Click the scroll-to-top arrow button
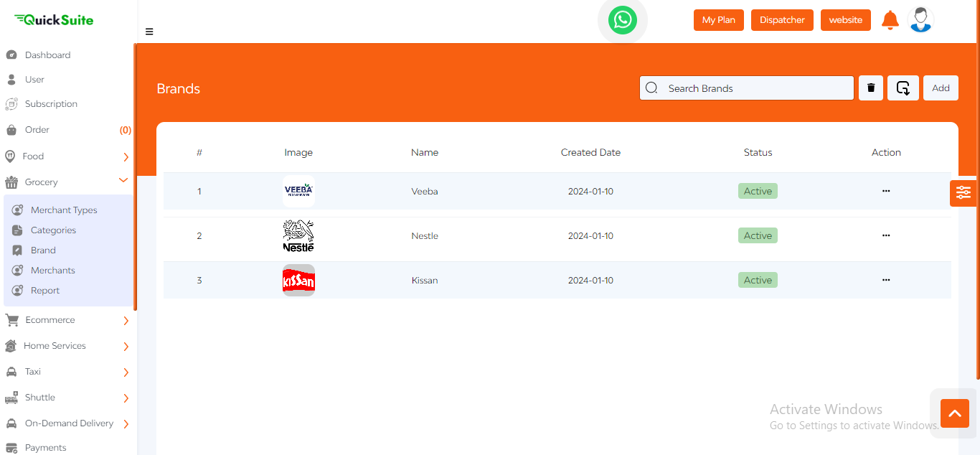 pyautogui.click(x=954, y=413)
